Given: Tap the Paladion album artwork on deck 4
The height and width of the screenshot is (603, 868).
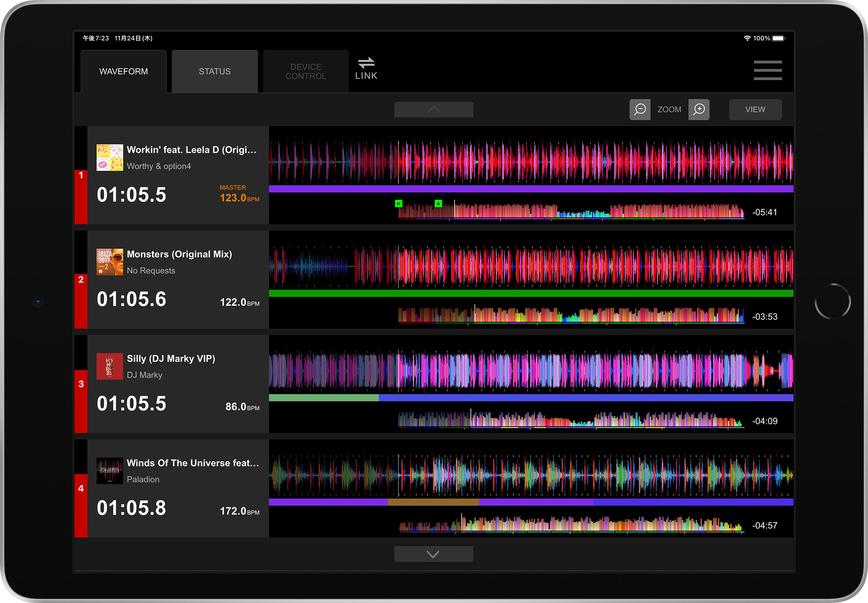Looking at the screenshot, I should click(x=110, y=471).
